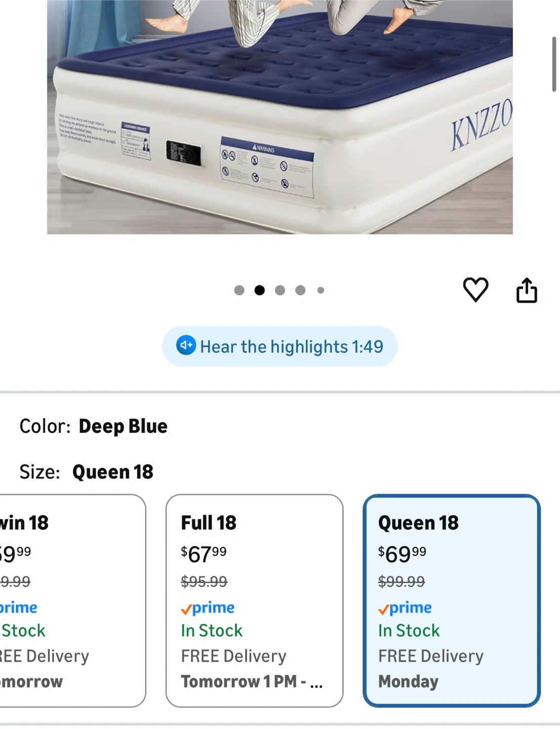Screen dimensions: 560x729
Task: Tap the share icon
Action: (x=527, y=290)
